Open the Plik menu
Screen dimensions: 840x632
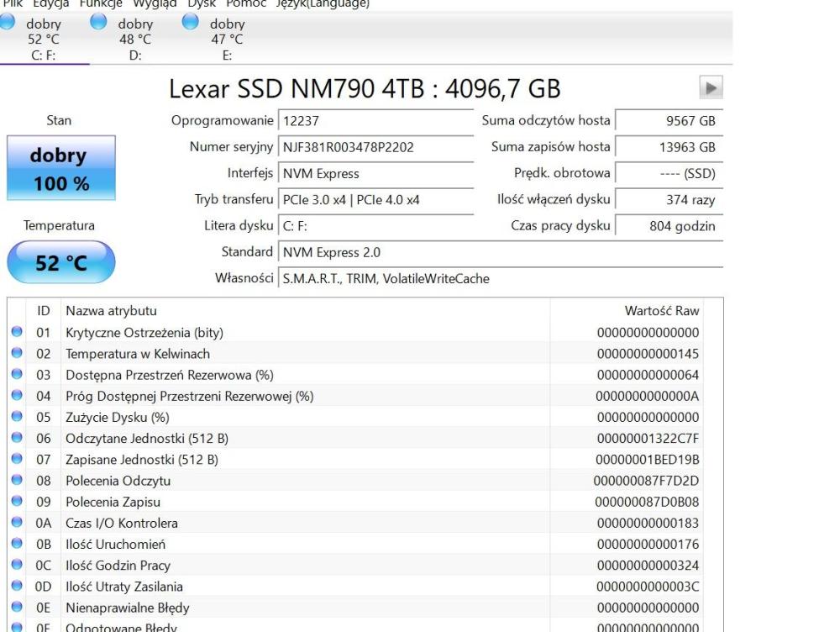[12, 3]
